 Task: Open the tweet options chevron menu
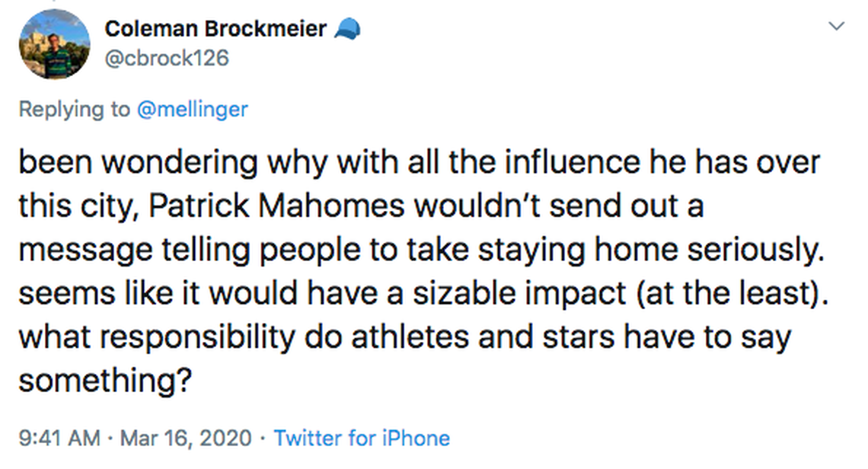click(836, 27)
